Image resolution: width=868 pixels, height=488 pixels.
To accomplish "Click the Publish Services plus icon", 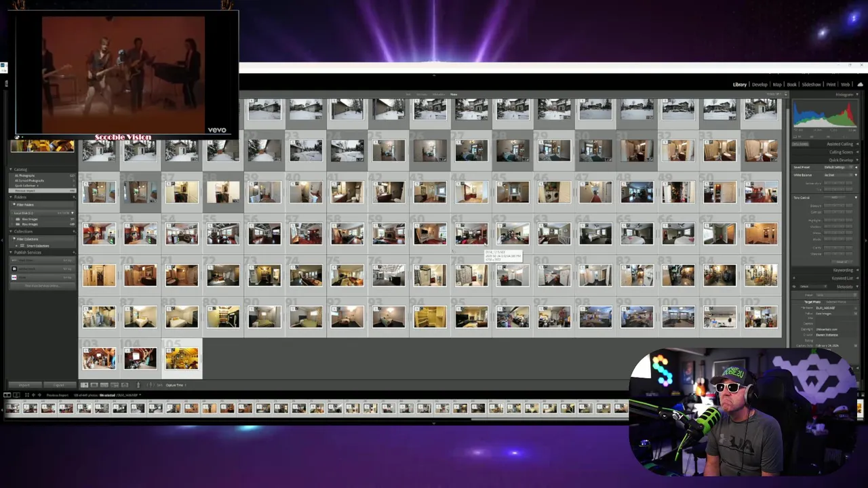I will coord(73,252).
